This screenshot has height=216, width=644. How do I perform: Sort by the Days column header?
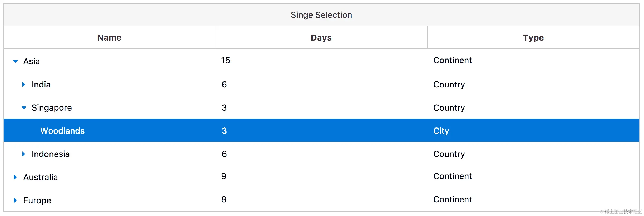click(321, 38)
